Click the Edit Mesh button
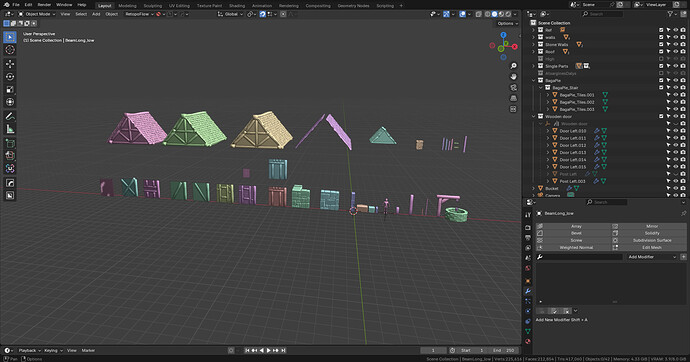This screenshot has width=690, height=362. tap(650, 247)
